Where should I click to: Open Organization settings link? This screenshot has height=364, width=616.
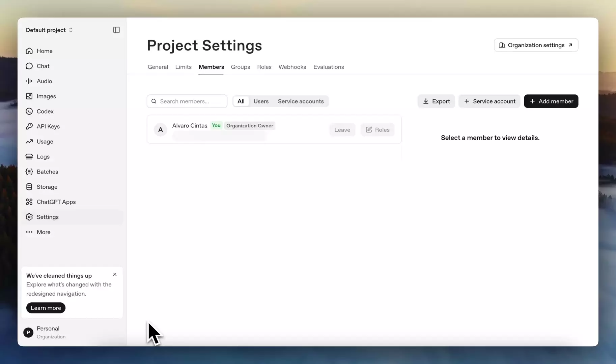pos(536,45)
